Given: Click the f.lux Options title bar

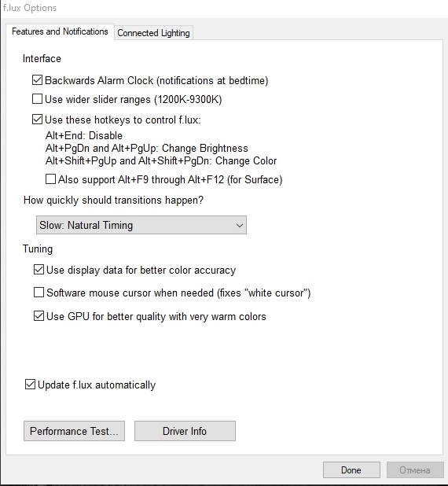Looking at the screenshot, I should 224,8.
